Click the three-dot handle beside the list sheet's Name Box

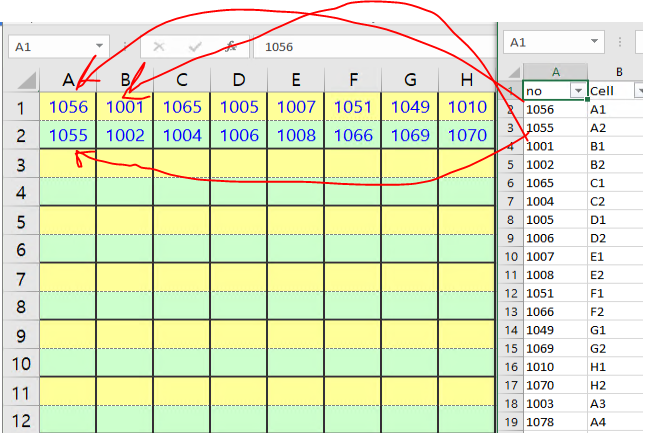tap(620, 42)
